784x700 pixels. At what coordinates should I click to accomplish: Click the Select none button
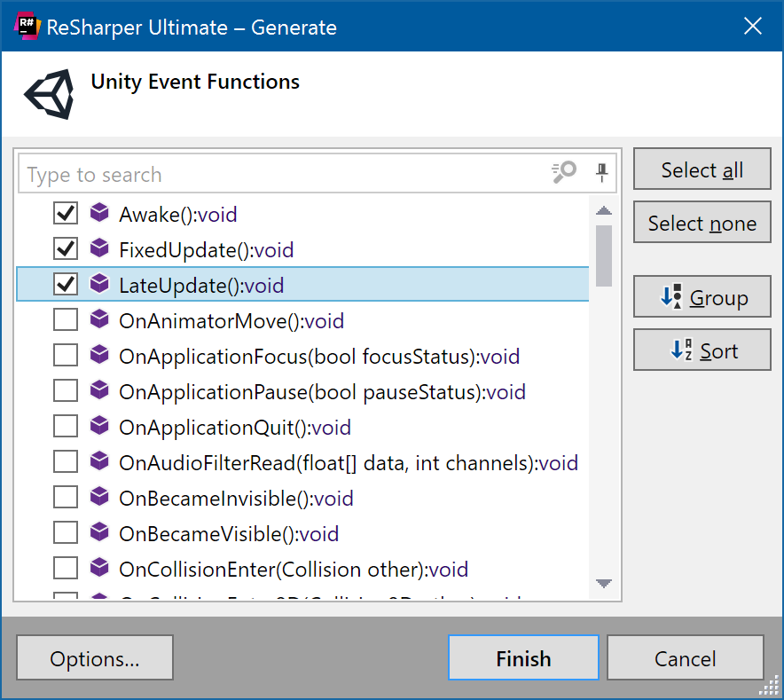click(702, 223)
